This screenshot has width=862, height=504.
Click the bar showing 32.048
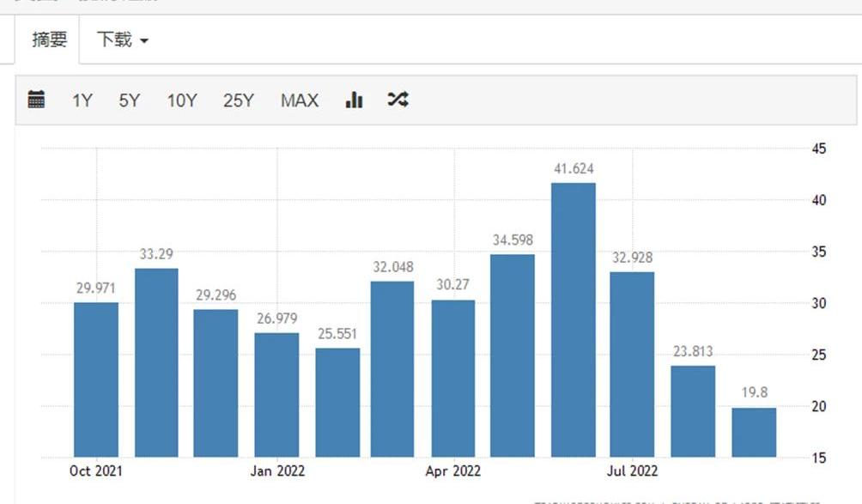[392, 369]
